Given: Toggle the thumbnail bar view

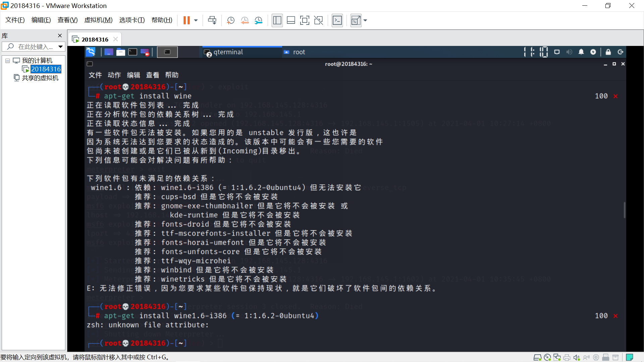Looking at the screenshot, I should click(x=291, y=20).
